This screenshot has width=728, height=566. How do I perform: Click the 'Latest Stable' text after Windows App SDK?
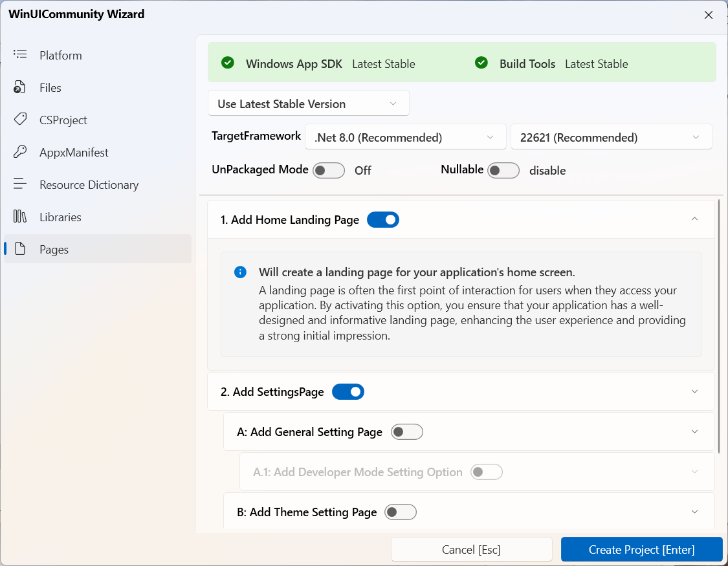tap(384, 64)
